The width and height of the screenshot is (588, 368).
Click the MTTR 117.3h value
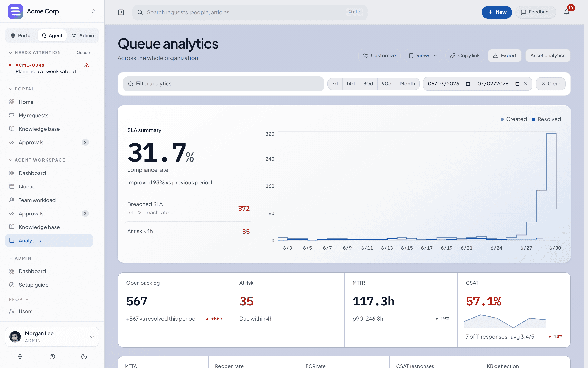(373, 301)
